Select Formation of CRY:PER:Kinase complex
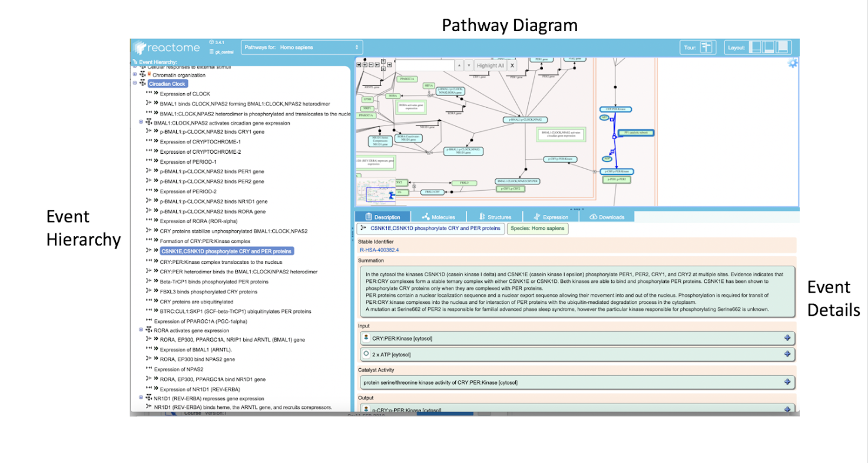 pos(205,241)
